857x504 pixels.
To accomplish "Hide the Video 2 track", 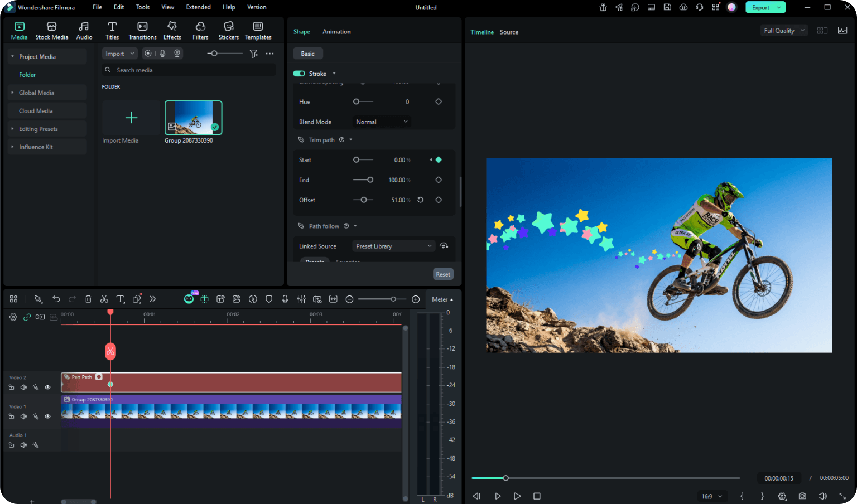I will click(x=47, y=387).
